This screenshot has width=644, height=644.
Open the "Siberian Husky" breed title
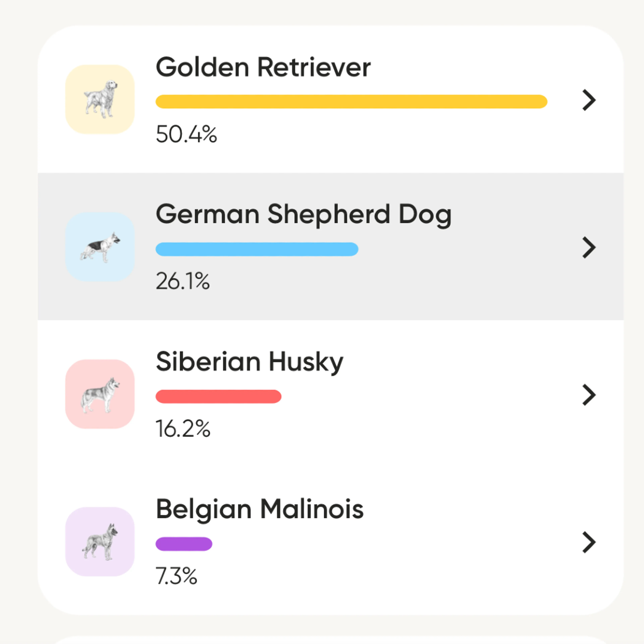point(249,362)
